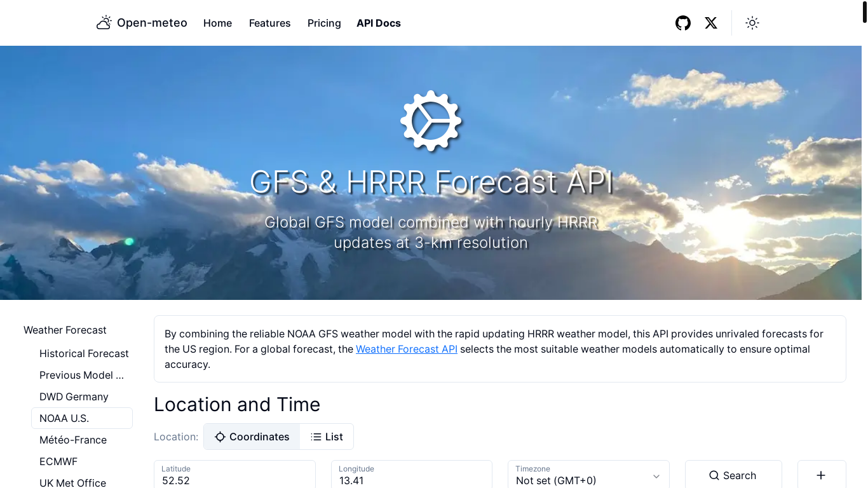The width and height of the screenshot is (868, 488).
Task: Select Coordinates location mode
Action: tap(252, 437)
